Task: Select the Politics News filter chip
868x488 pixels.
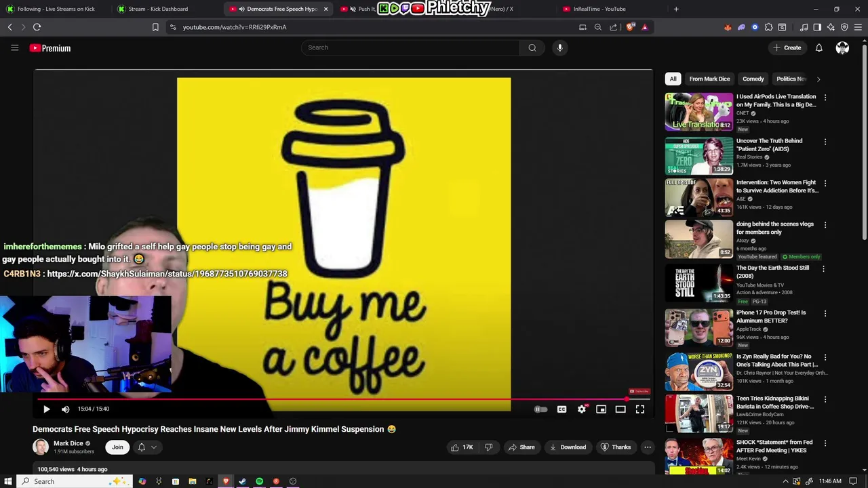Action: click(791, 79)
